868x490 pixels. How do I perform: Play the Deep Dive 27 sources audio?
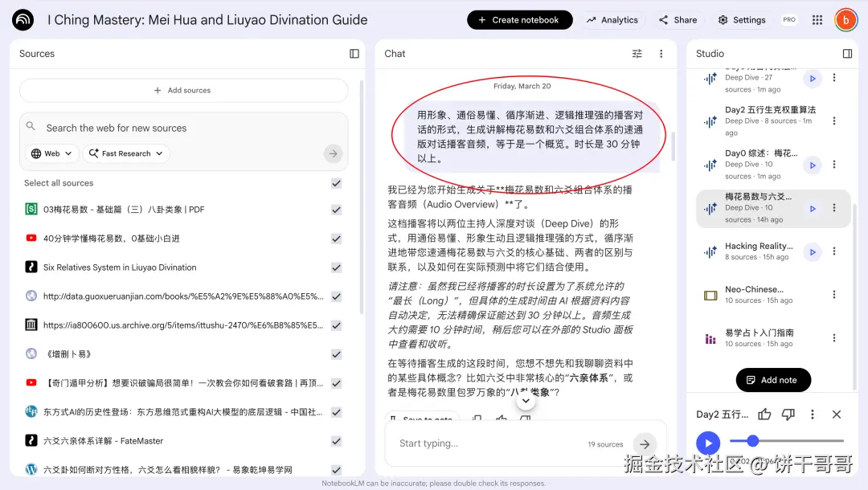point(812,79)
